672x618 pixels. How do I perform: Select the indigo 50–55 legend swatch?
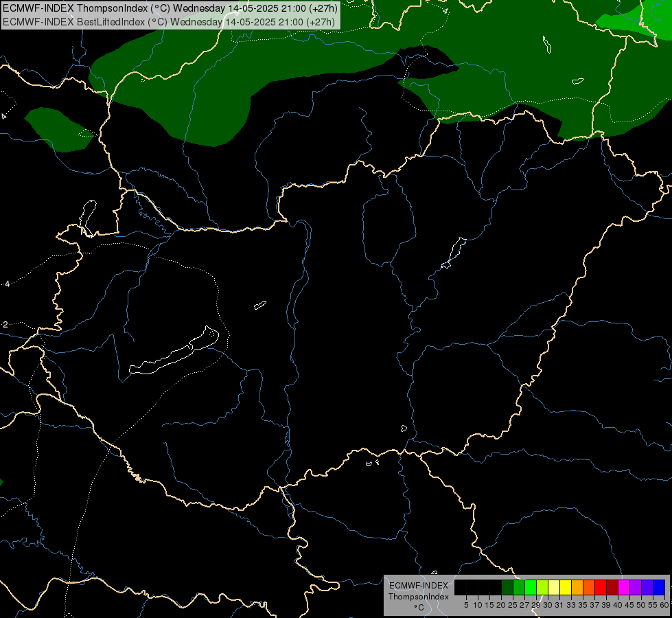[x=647, y=587]
